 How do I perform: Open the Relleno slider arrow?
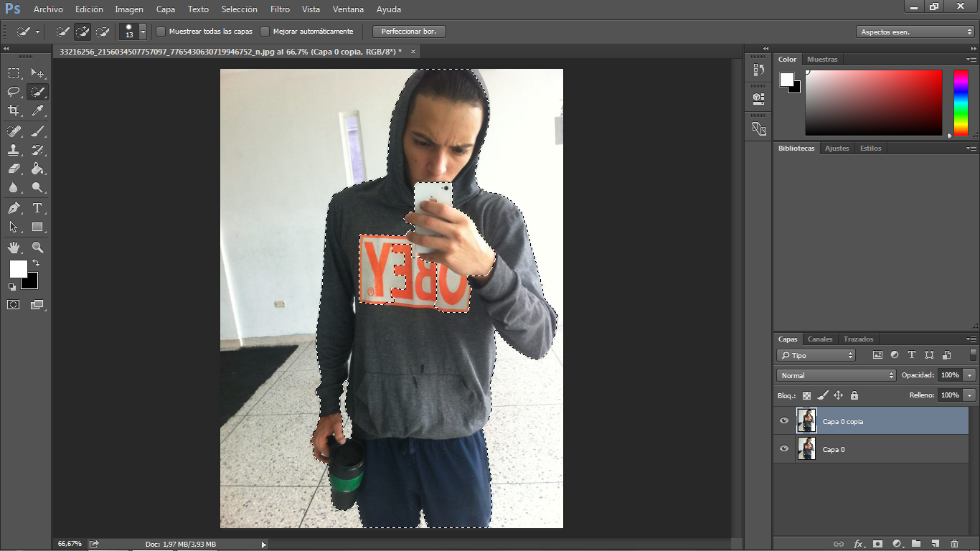(970, 395)
